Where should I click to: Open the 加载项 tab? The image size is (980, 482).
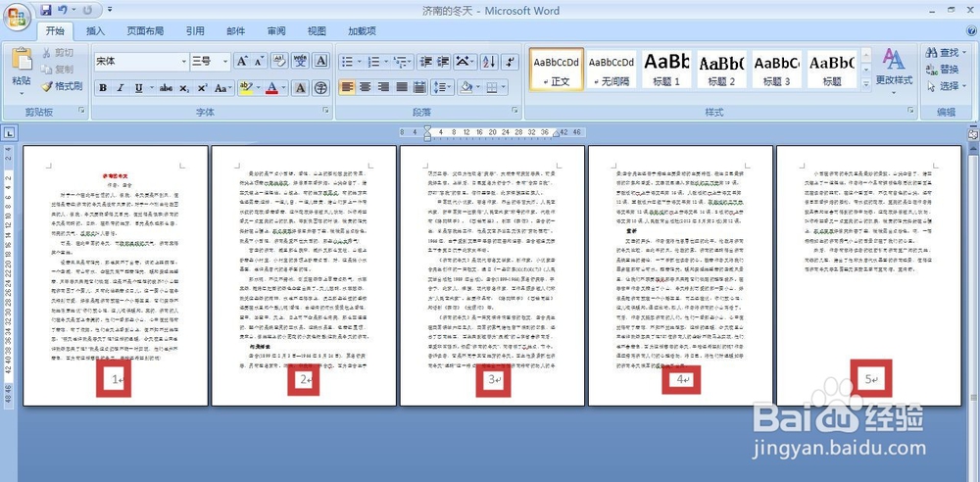(x=362, y=31)
